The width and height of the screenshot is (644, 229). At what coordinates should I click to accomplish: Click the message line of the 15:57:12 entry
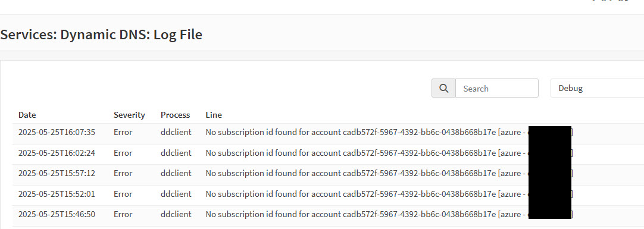(x=389, y=174)
